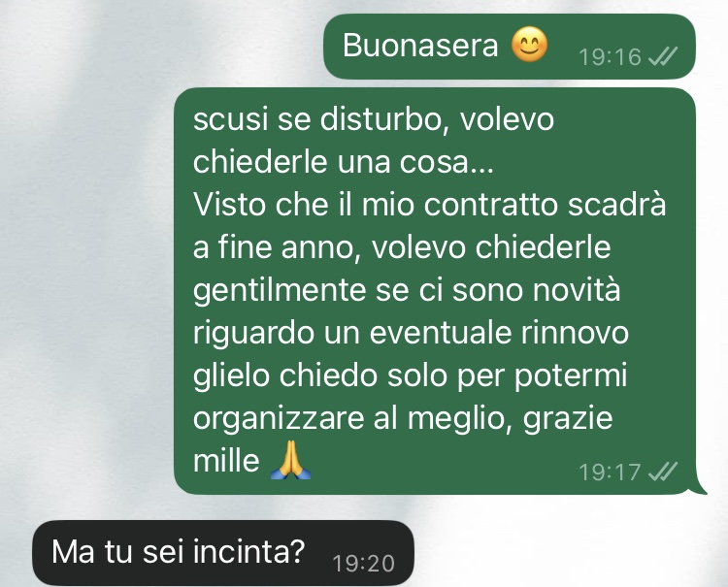Click the 19:20 timestamp on incoming message
This screenshot has height=587, width=728.
pyautogui.click(x=364, y=564)
